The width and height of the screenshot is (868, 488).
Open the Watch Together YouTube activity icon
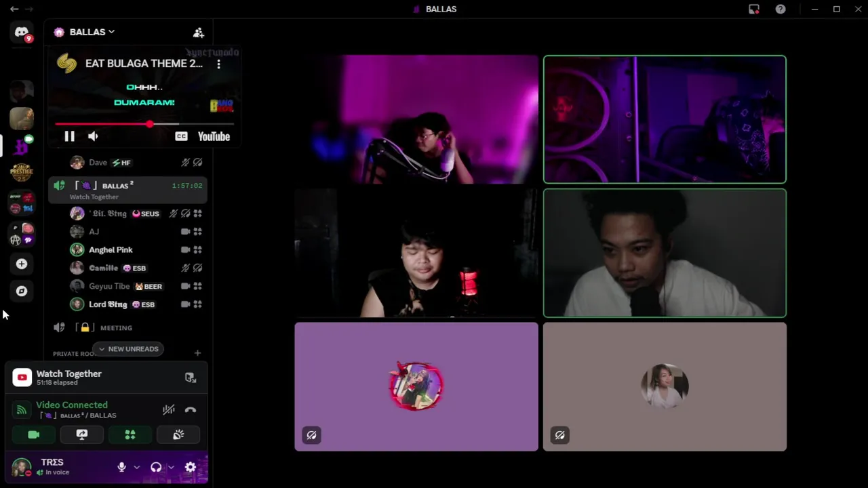22,378
